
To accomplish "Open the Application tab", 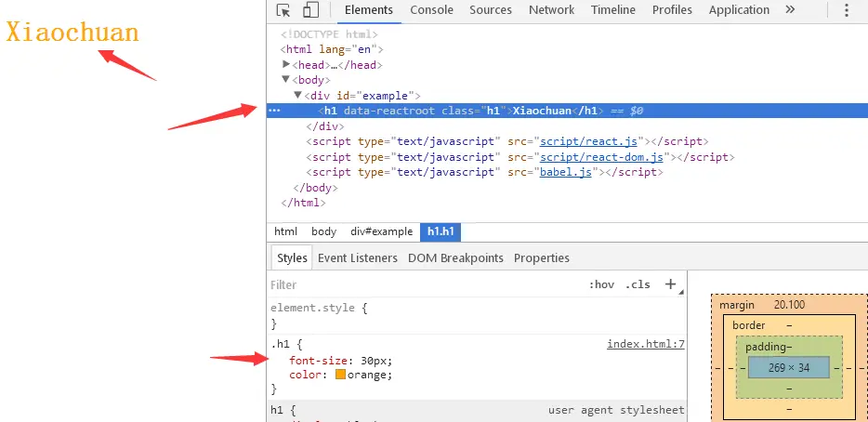I will point(739,10).
